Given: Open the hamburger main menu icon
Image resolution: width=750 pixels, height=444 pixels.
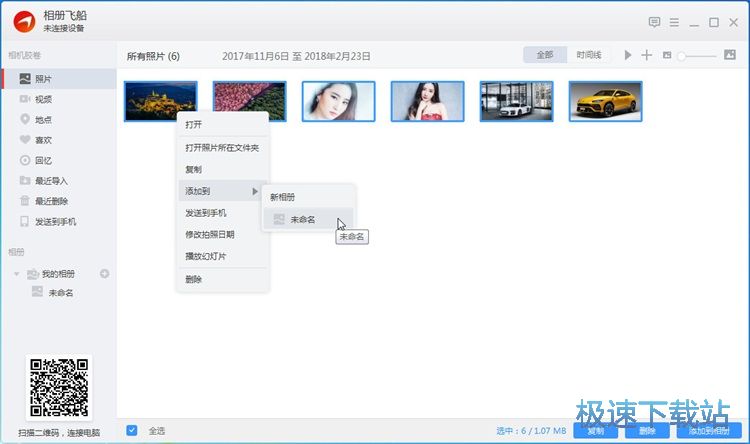Looking at the screenshot, I should [674, 22].
